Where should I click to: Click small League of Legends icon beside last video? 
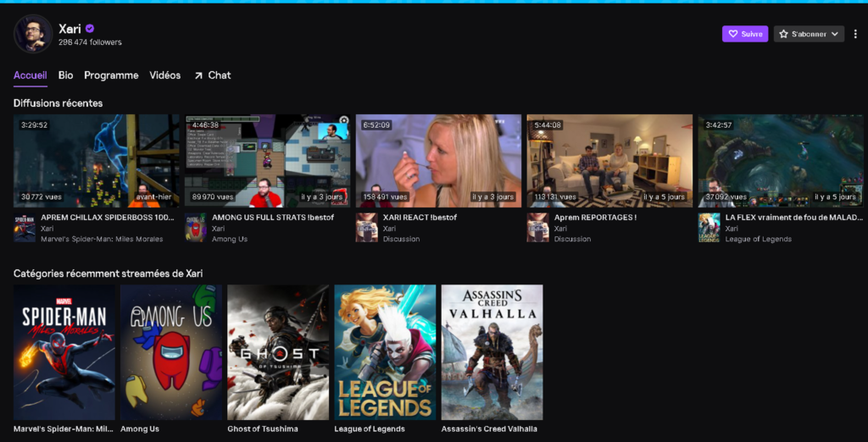(x=709, y=228)
